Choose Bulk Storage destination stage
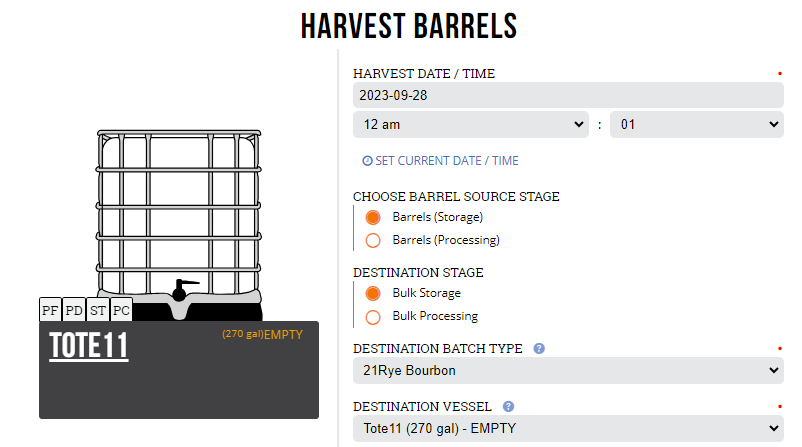Viewport: 802px width, 447px height. 373,294
